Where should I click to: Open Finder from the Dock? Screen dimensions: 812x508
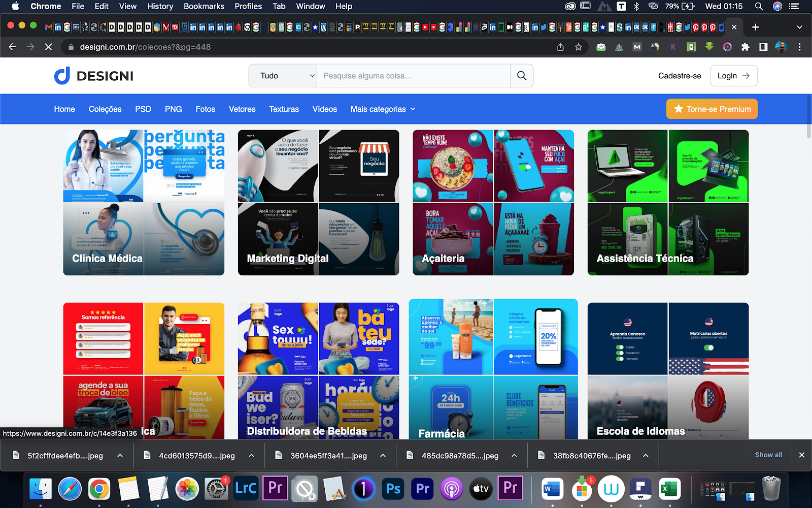click(x=41, y=489)
